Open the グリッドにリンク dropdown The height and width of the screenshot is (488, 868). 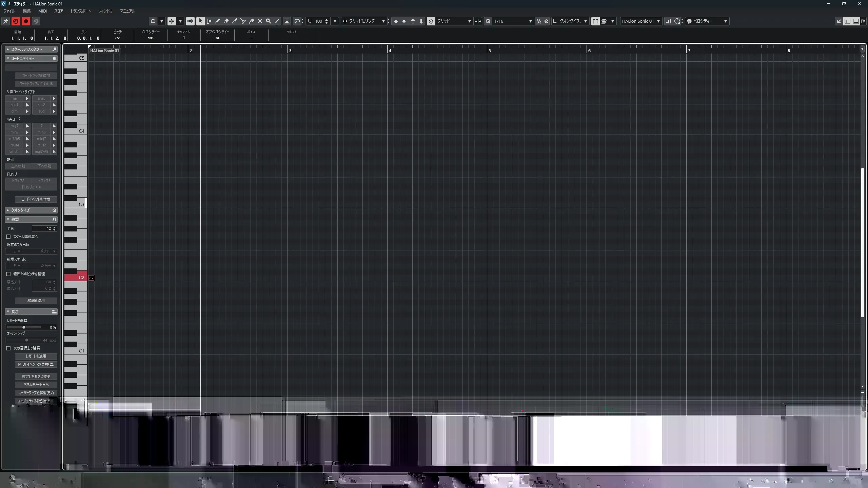click(383, 21)
